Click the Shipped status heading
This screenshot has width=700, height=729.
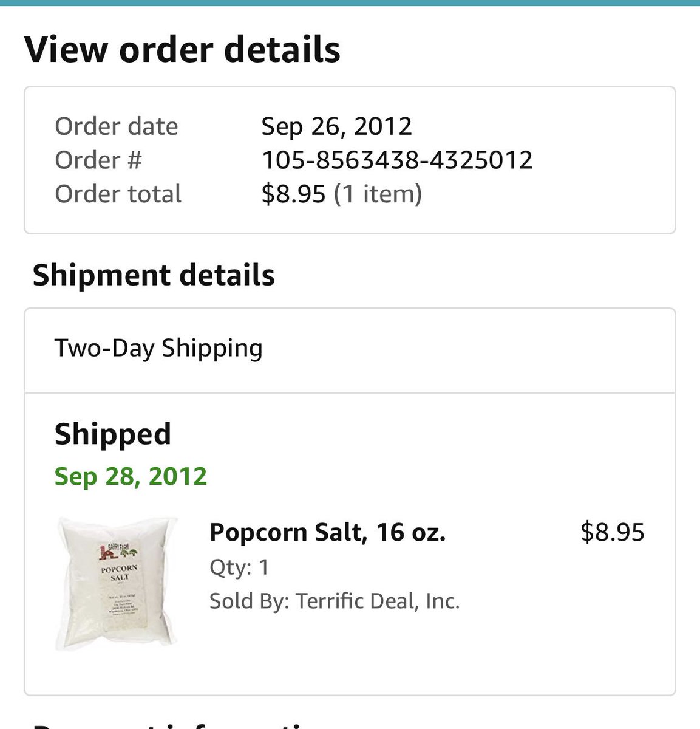[113, 434]
